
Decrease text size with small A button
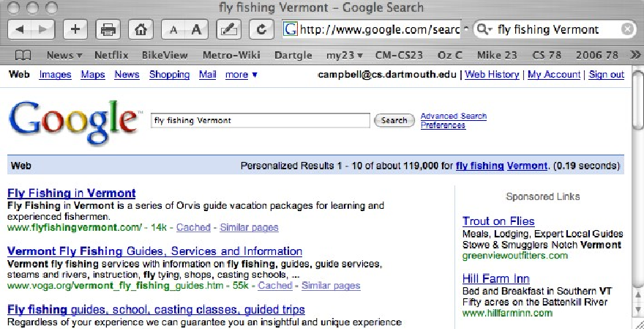[173, 29]
